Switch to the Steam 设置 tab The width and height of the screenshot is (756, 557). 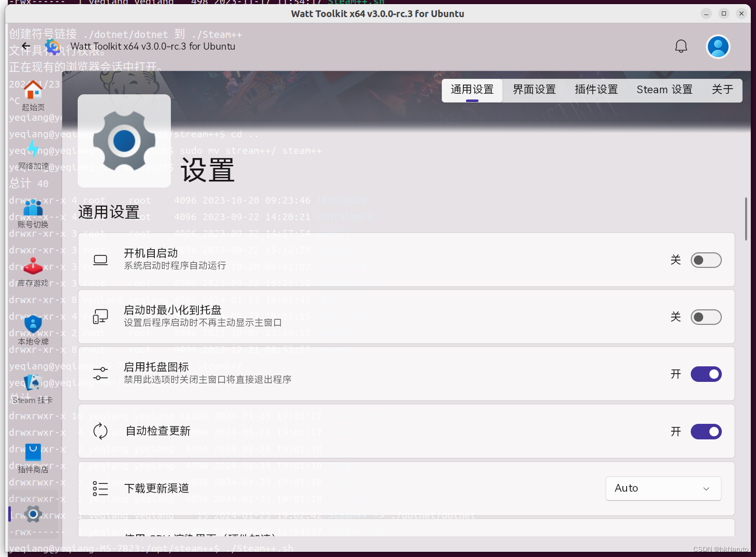(x=665, y=90)
